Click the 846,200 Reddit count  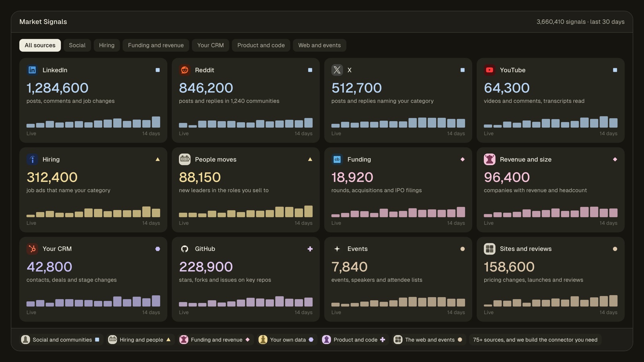pyautogui.click(x=206, y=88)
